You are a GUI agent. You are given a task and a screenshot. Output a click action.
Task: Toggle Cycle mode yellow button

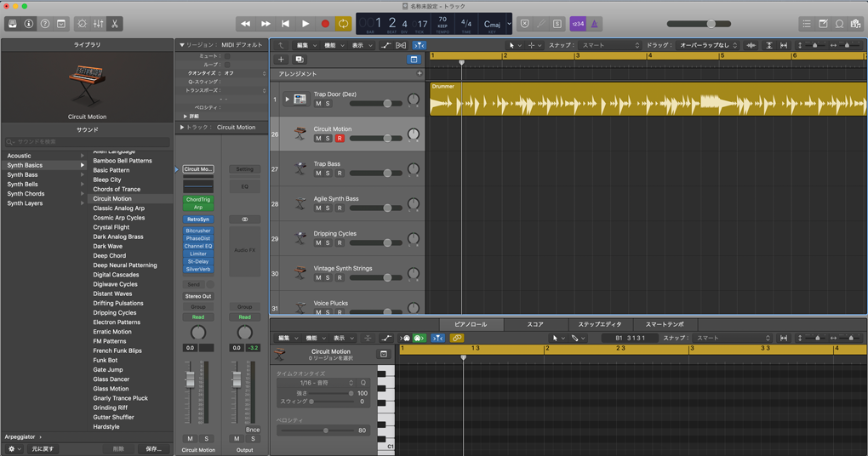[x=343, y=24]
